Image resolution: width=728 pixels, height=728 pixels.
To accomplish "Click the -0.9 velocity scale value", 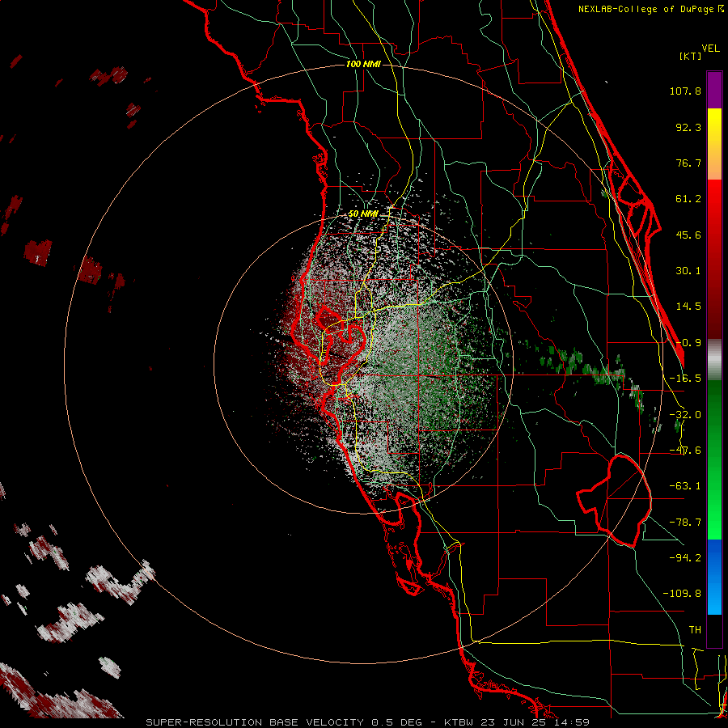I will [x=688, y=343].
